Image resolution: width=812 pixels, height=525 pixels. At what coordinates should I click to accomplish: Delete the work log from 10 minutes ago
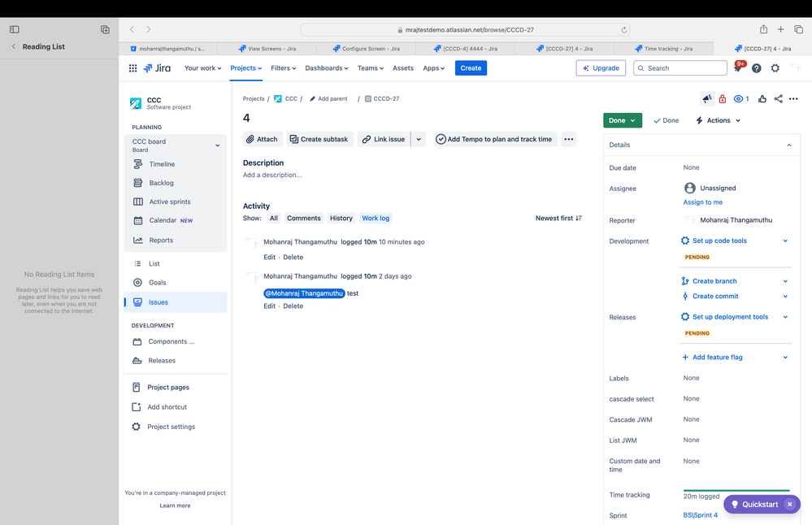tap(293, 258)
